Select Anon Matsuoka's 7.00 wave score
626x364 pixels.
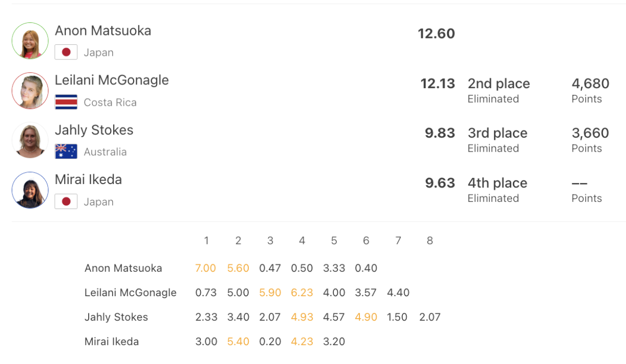pyautogui.click(x=206, y=268)
